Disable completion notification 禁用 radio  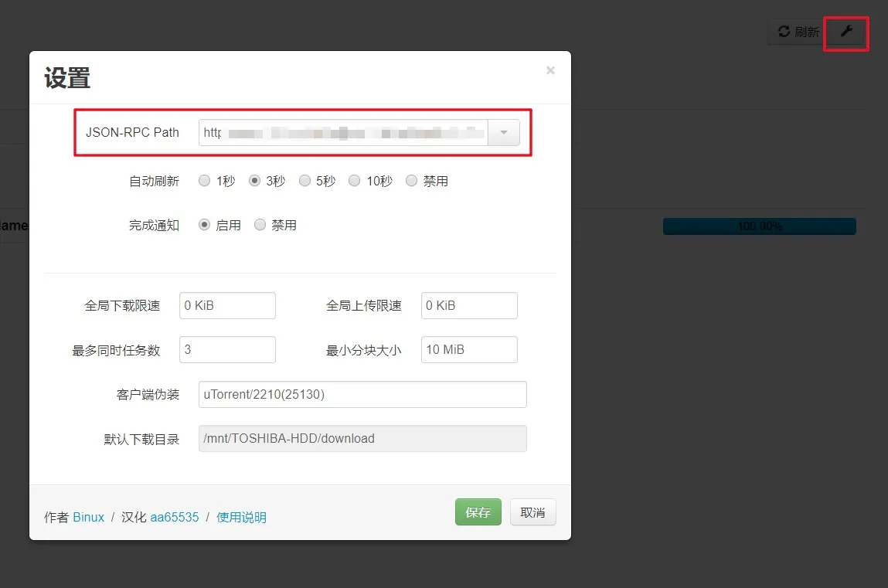[x=260, y=225]
